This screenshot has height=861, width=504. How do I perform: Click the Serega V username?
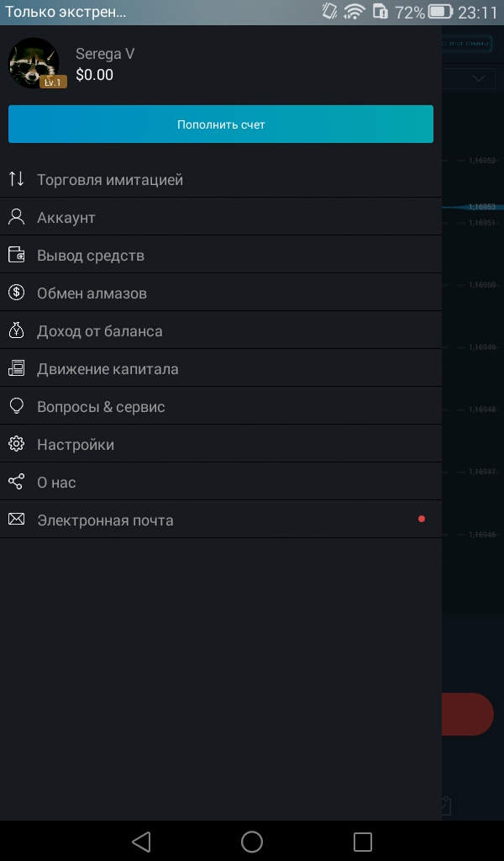pos(105,54)
